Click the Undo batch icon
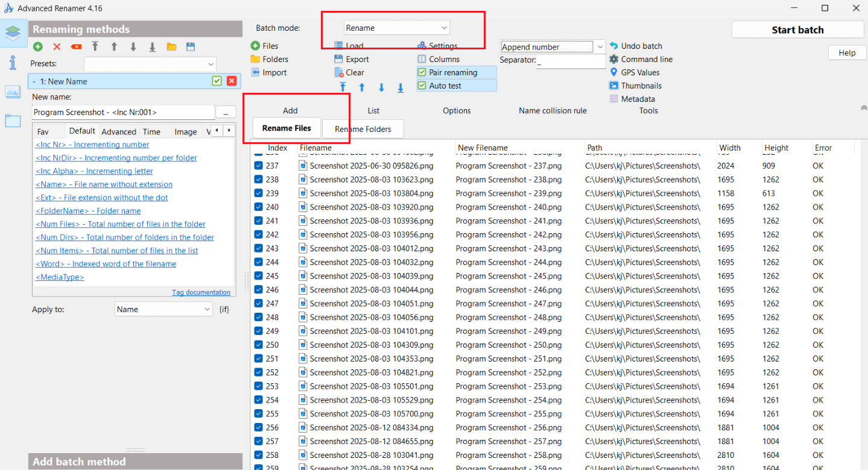The height and width of the screenshot is (470, 868). [614, 46]
